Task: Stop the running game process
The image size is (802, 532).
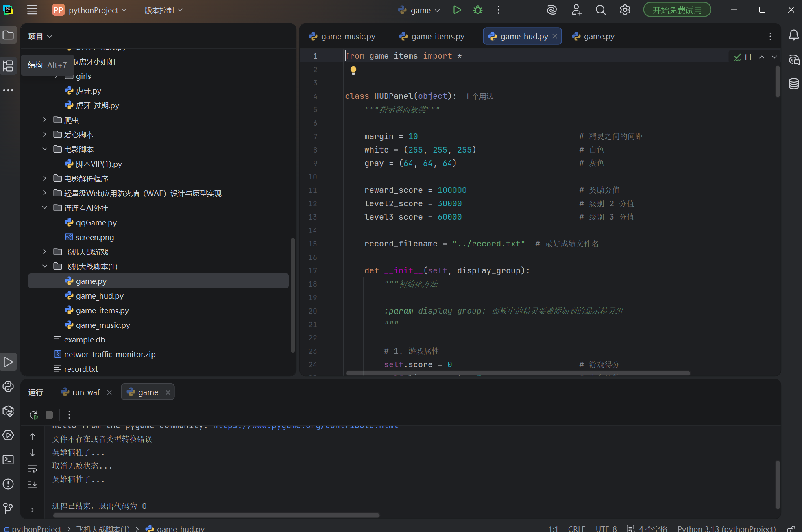Action: tap(49, 415)
